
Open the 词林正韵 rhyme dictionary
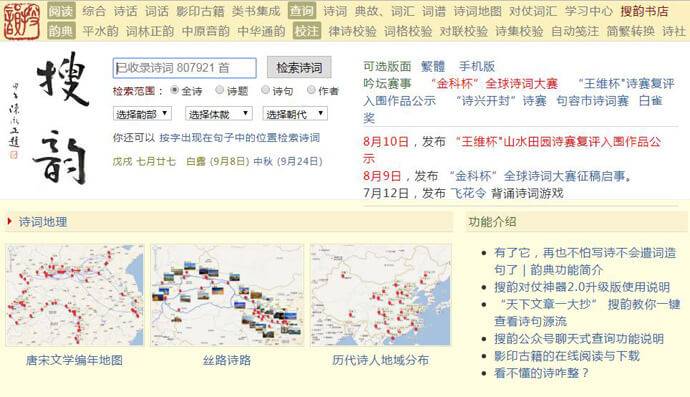[x=150, y=31]
